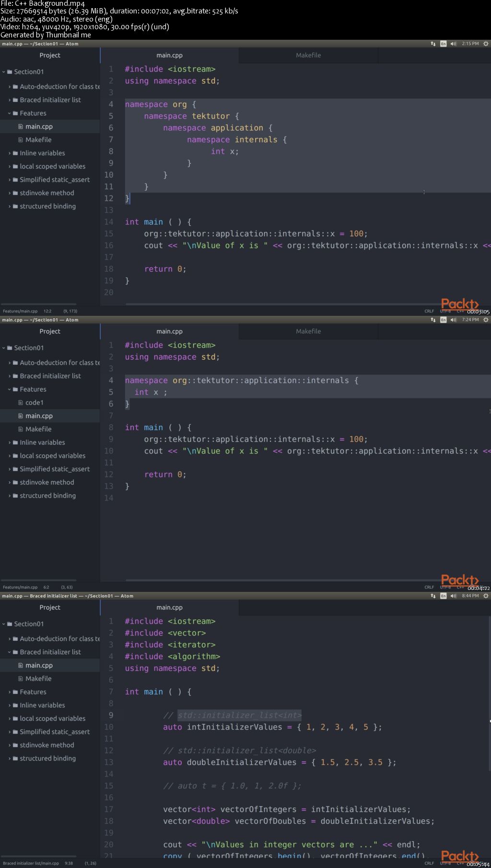Viewport: 491px width, 868px height.
Task: Expand Features folder in 8:44 PM window
Action: pyautogui.click(x=10, y=692)
